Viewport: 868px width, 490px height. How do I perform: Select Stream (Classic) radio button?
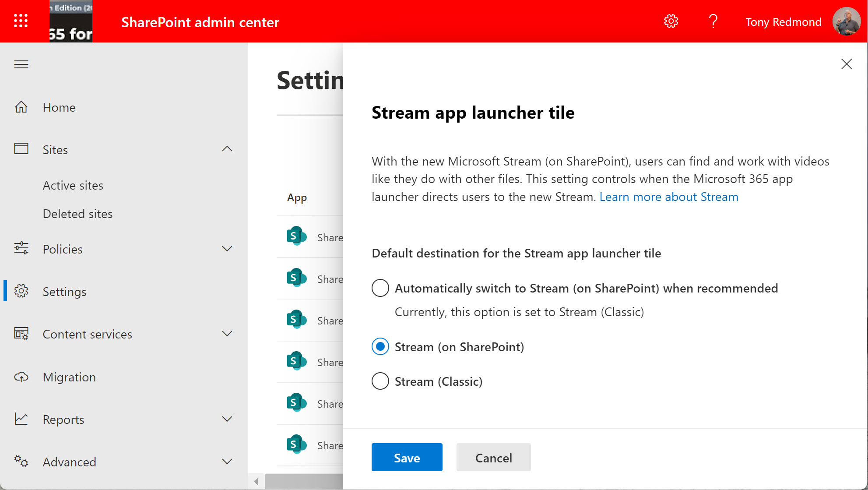380,381
